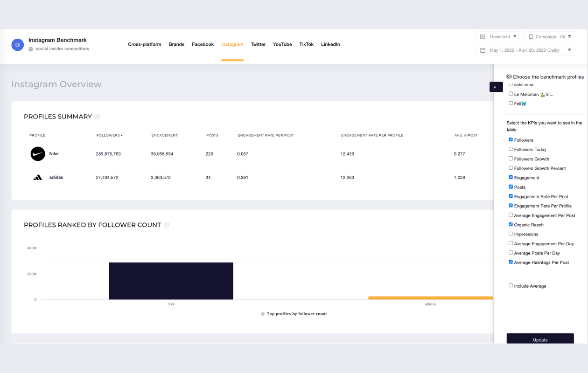The height and width of the screenshot is (373, 588).
Task: Select the Le Méloman profile checkbox
Action: (511, 94)
